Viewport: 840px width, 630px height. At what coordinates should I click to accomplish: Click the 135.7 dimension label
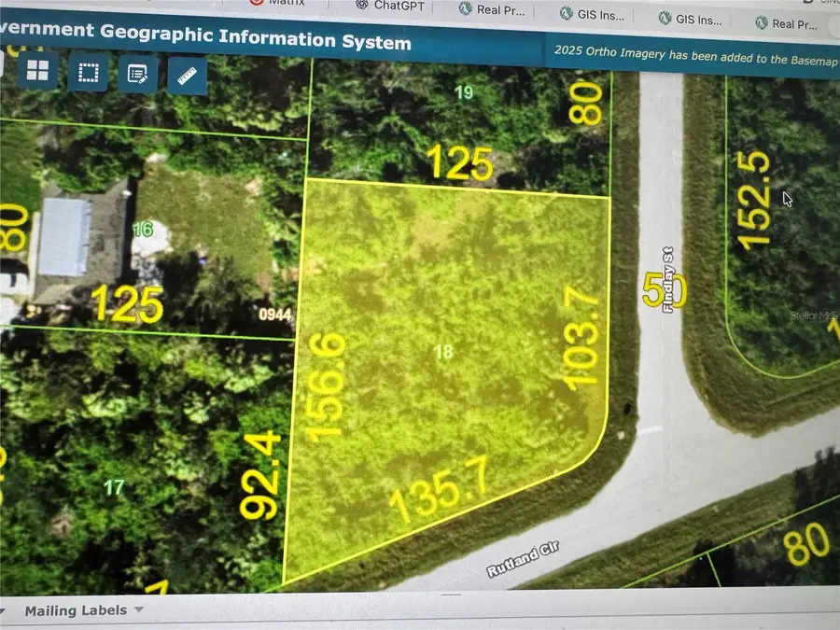tap(441, 490)
